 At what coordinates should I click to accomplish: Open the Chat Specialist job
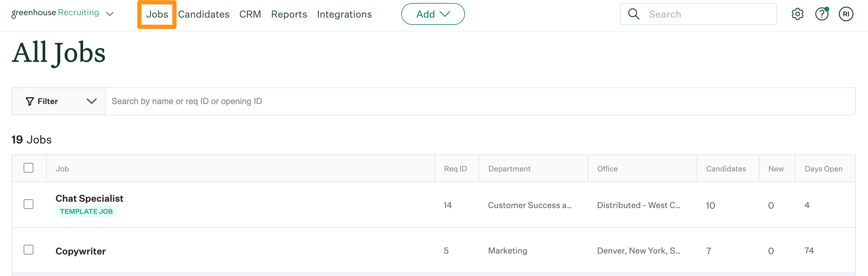click(x=89, y=198)
